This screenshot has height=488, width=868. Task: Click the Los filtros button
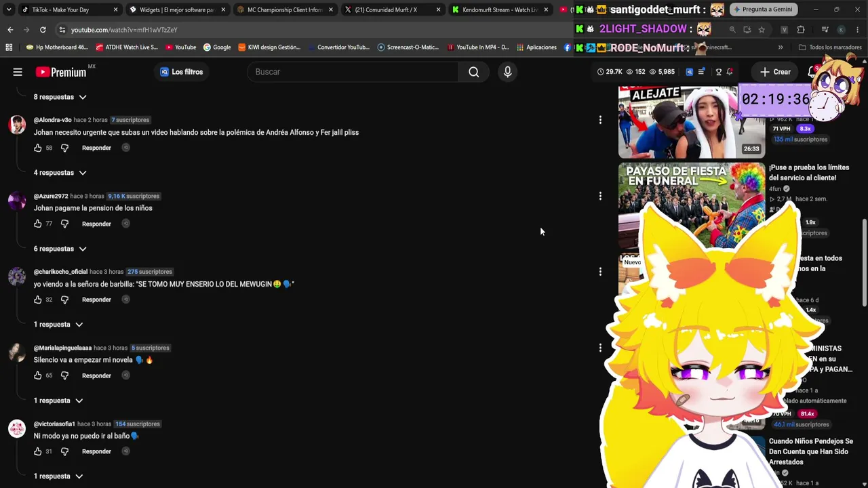coord(181,72)
